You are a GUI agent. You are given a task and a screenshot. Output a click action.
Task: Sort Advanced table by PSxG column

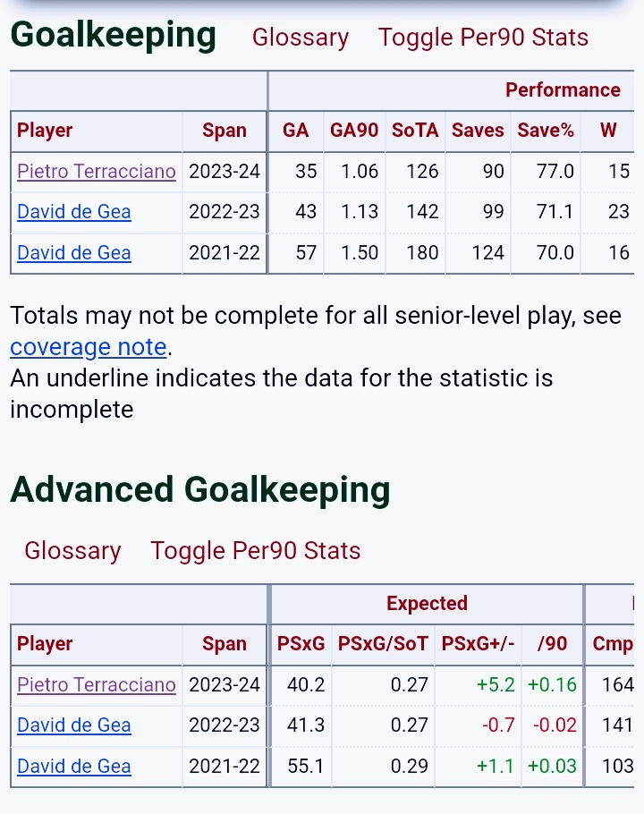click(301, 644)
